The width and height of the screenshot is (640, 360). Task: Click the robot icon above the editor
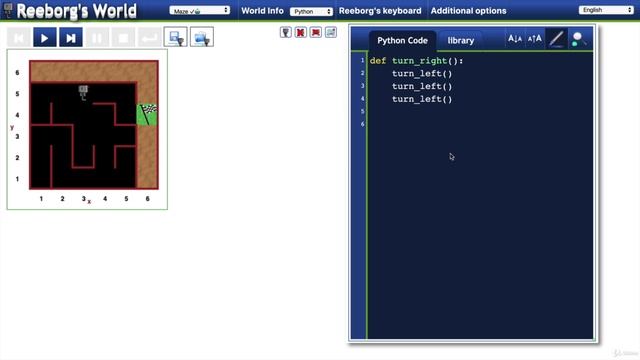286,32
